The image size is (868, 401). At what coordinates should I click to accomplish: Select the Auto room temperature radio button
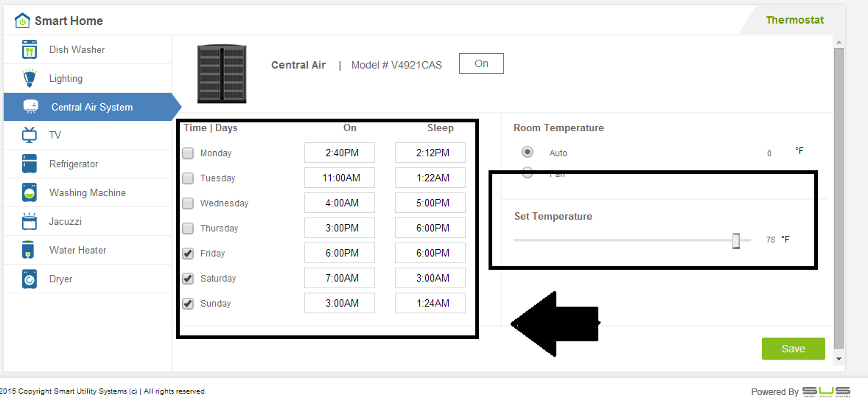[528, 152]
